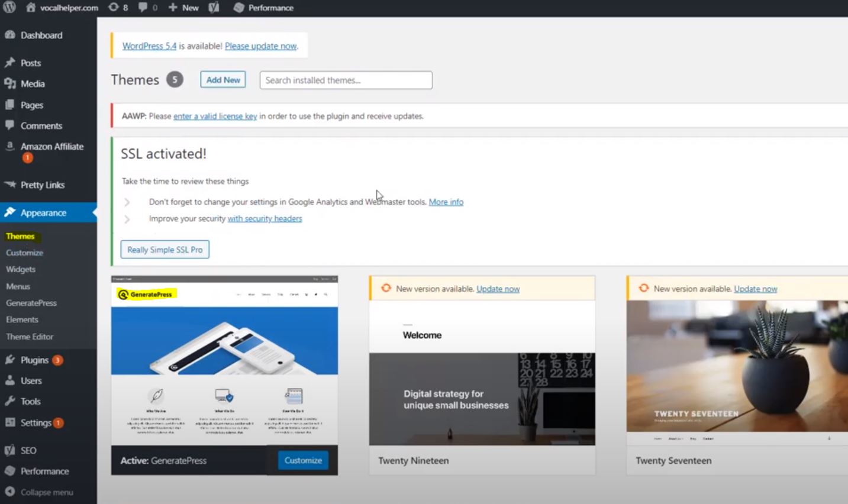
Task: Click the Plugins icon with 3 updates badge
Action: (10, 360)
